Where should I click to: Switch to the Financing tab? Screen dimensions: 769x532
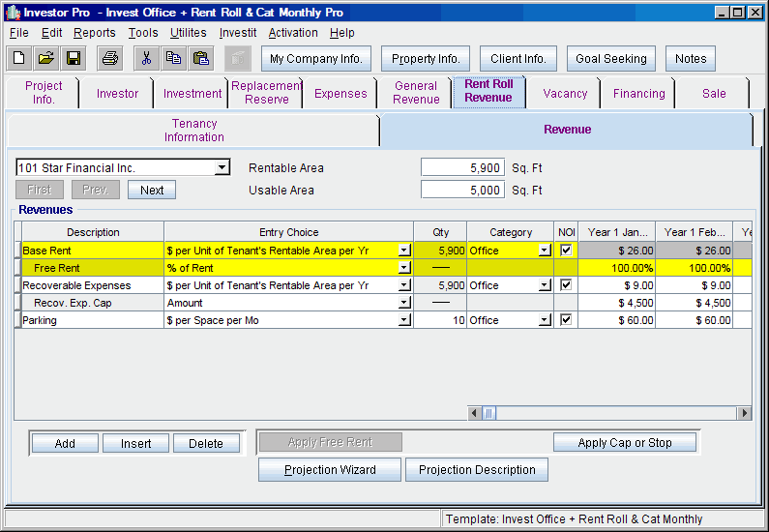639,94
